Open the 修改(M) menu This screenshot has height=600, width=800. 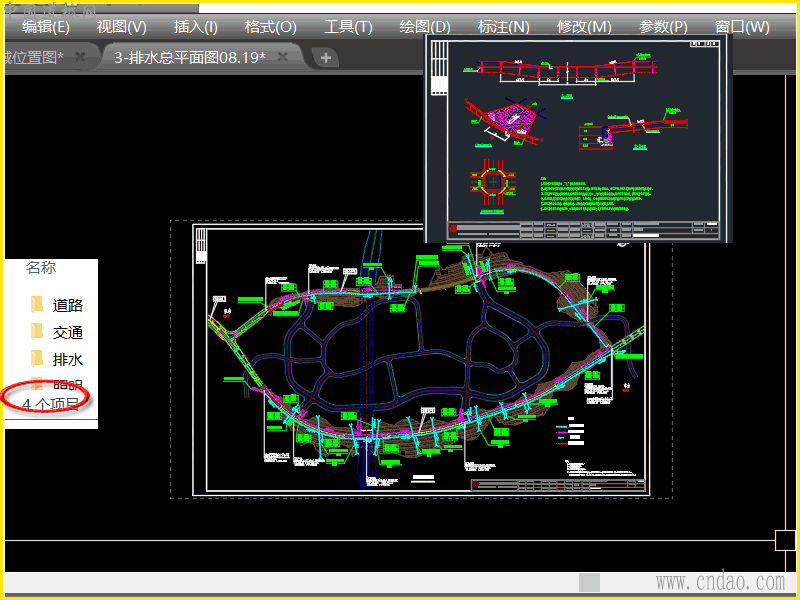click(x=584, y=27)
